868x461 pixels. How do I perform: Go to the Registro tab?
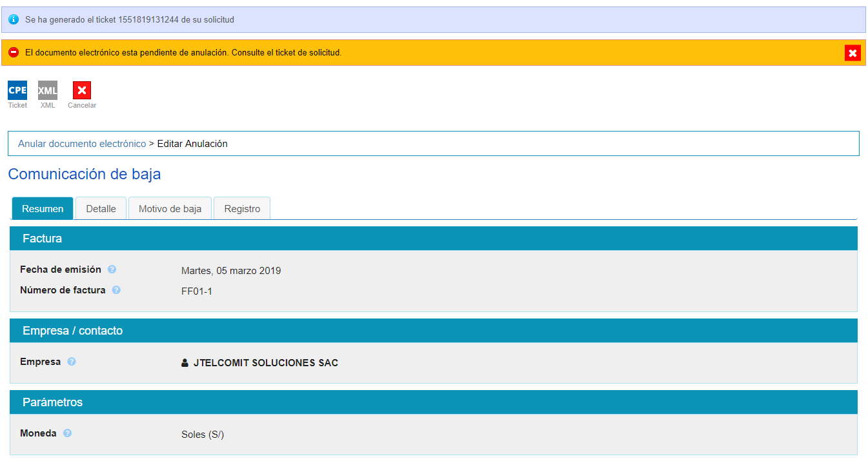click(x=242, y=209)
